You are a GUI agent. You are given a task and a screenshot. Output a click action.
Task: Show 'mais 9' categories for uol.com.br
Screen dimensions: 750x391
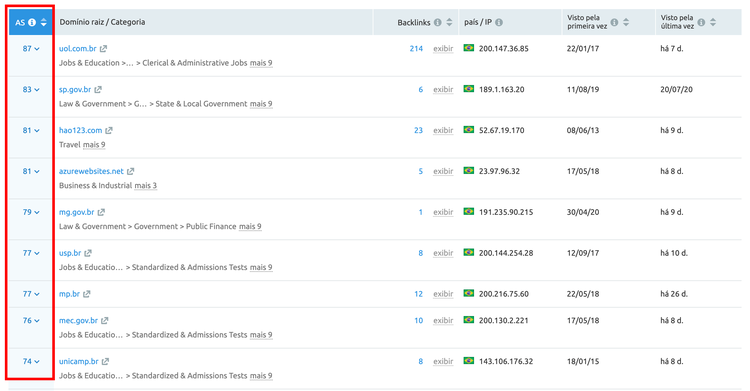point(261,63)
